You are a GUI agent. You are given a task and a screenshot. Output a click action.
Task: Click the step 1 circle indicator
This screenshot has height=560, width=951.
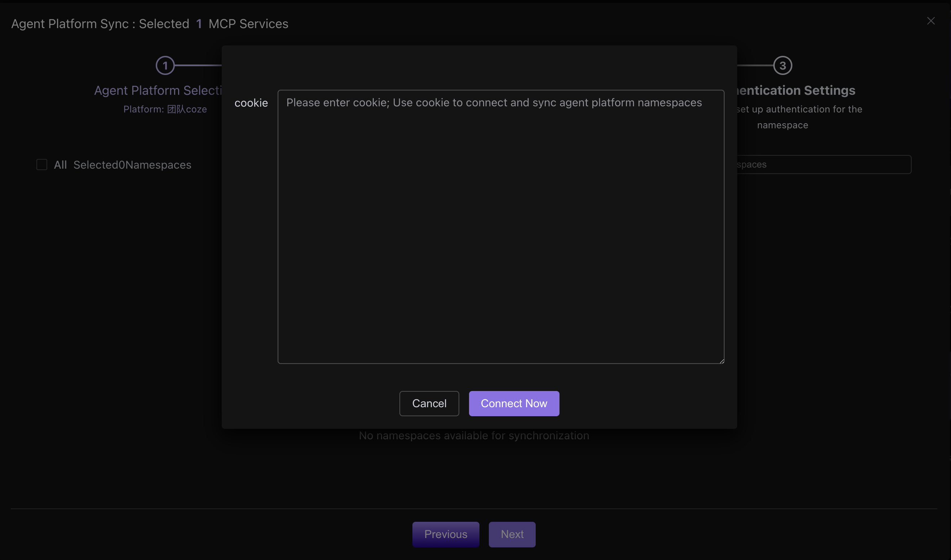point(165,66)
